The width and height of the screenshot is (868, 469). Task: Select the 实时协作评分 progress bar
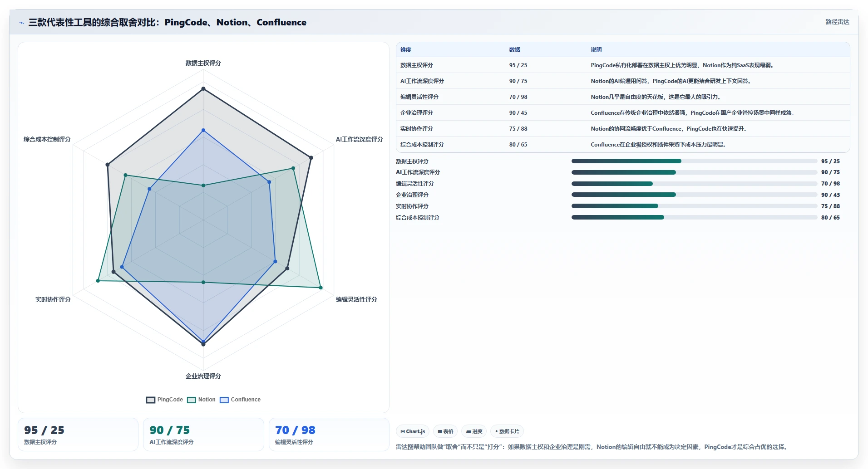click(694, 206)
